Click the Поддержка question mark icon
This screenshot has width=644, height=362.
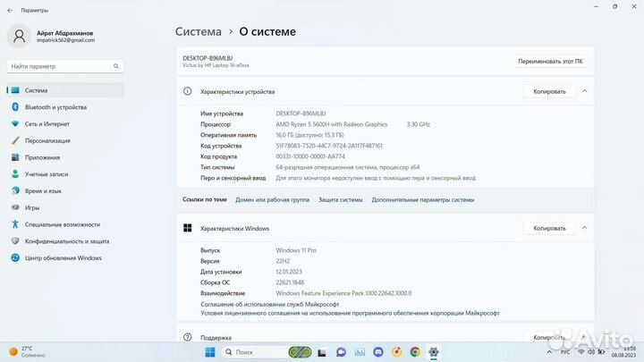pos(187,337)
